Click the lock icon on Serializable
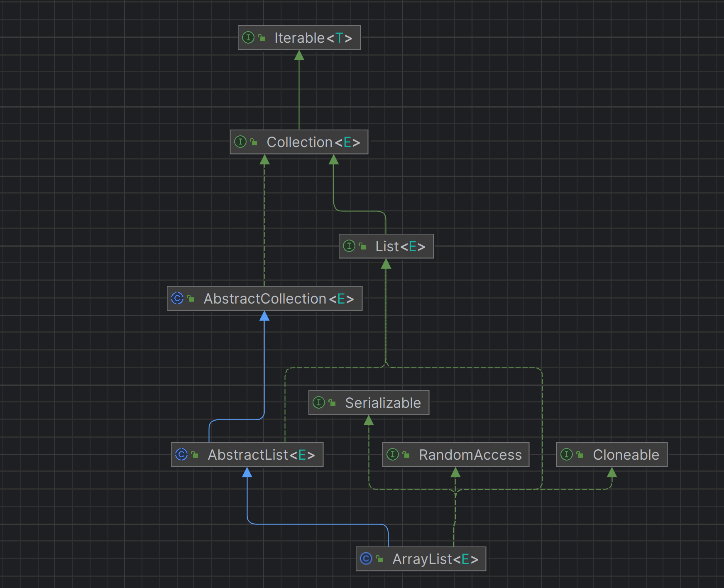Screen dimensions: 724x588 [x=332, y=403]
